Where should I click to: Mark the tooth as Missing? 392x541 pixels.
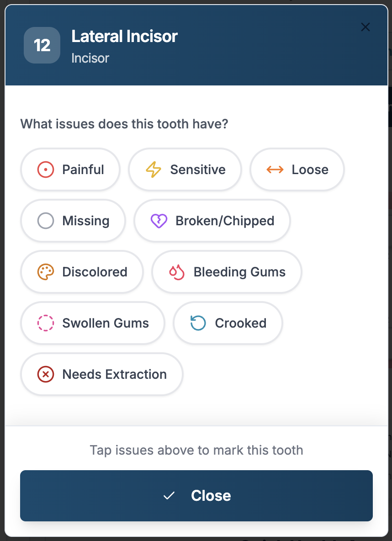coord(73,221)
